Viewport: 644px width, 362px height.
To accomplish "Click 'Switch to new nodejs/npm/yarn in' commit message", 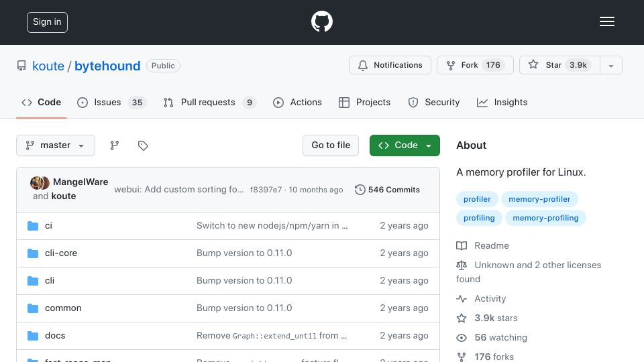I will (272, 226).
